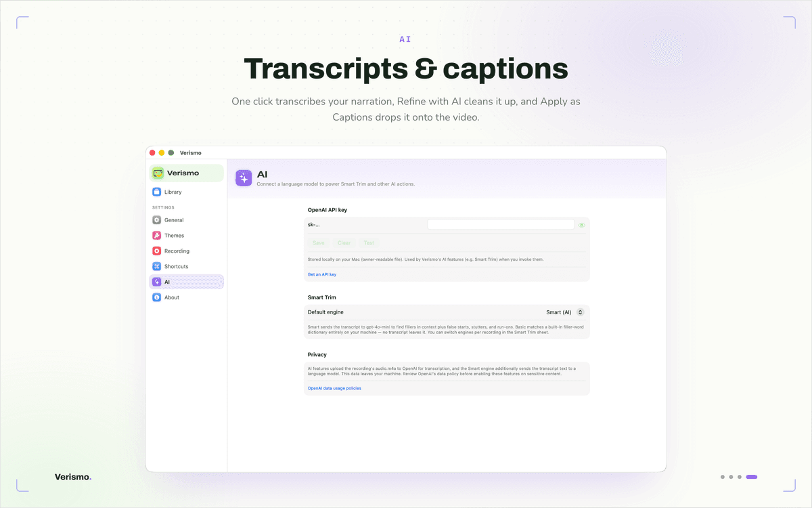Open General settings
Viewport: 812px width, 508px height.
[186, 220]
